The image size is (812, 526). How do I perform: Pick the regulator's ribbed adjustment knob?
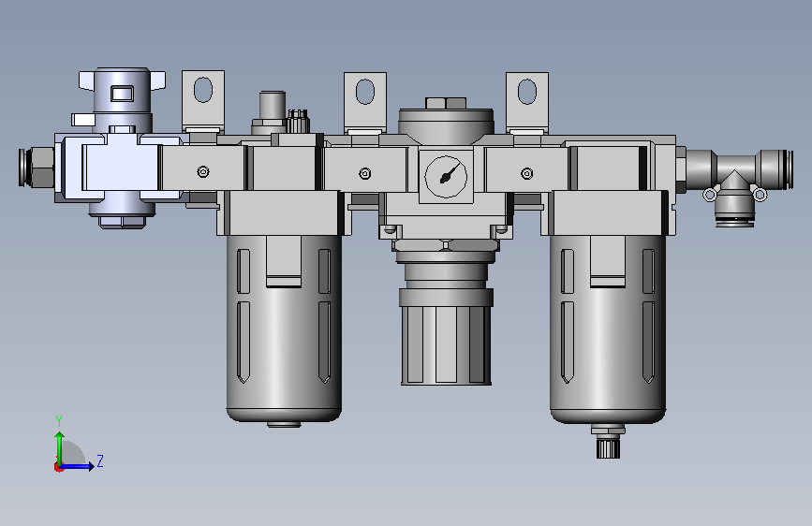(x=446, y=345)
